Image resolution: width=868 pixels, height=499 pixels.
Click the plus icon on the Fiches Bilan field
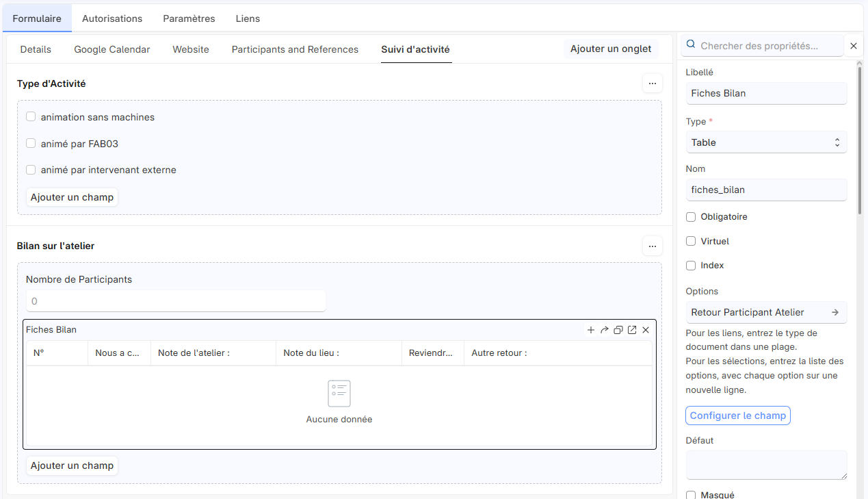[x=591, y=330]
